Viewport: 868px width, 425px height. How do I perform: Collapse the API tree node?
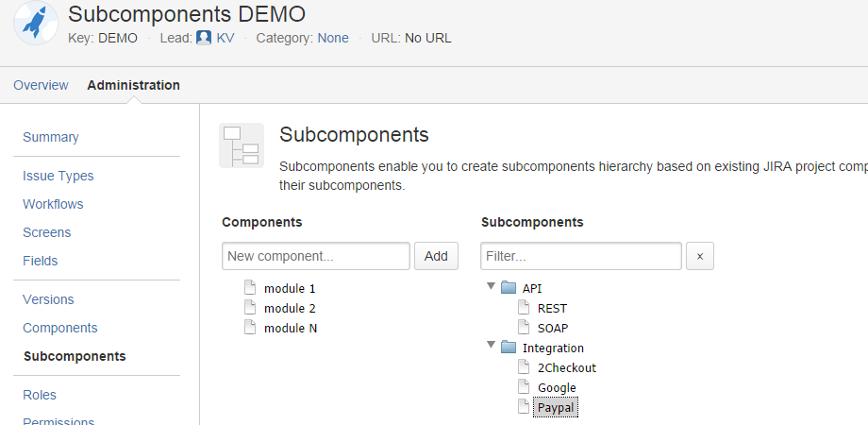click(x=491, y=287)
